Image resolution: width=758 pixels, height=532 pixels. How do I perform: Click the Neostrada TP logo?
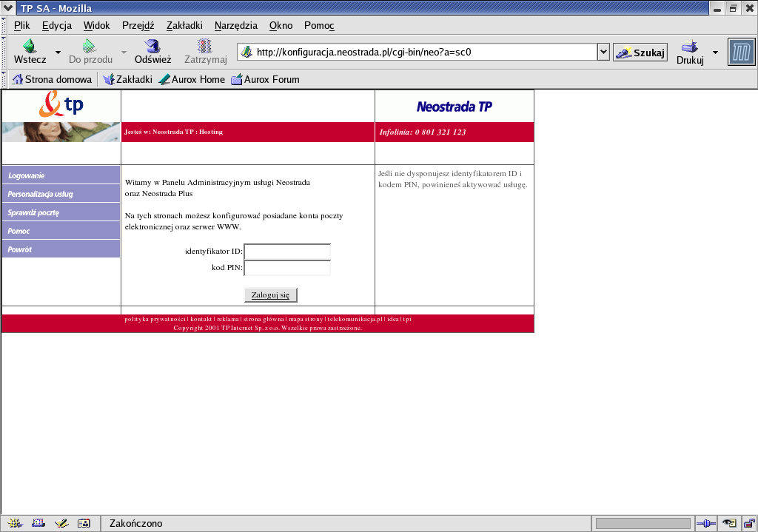point(455,107)
